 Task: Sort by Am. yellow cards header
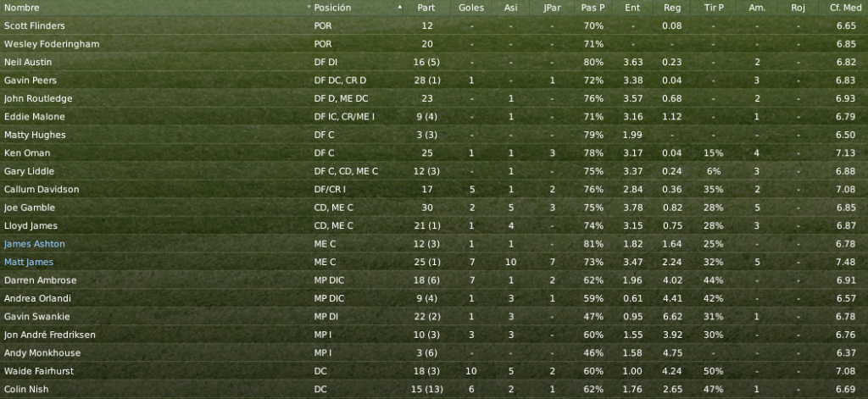[x=757, y=8]
